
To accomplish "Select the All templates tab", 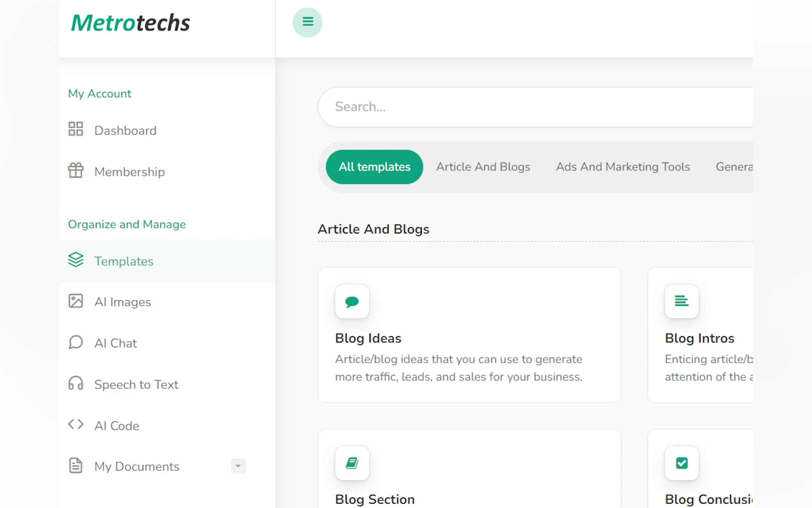I will [374, 167].
